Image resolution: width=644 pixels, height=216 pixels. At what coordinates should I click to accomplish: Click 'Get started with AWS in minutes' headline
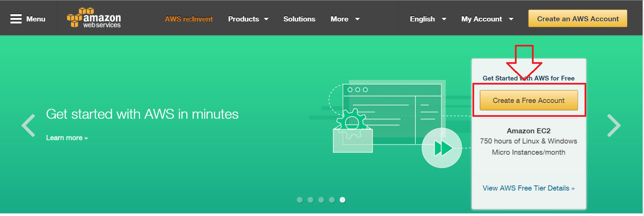pos(142,114)
